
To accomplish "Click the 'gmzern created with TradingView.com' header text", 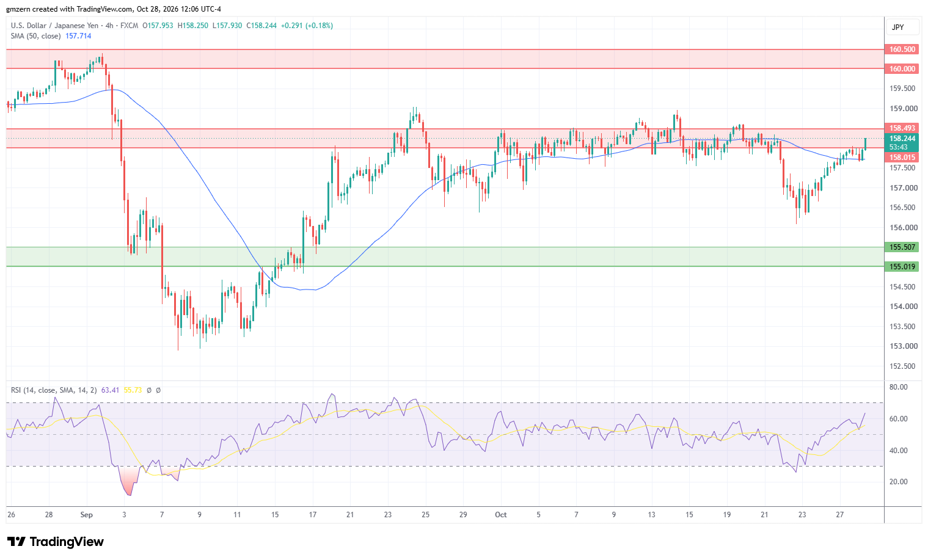I will pos(69,9).
